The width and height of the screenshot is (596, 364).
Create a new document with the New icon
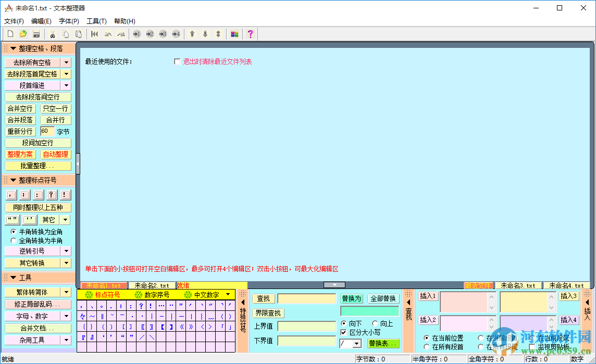coord(10,34)
